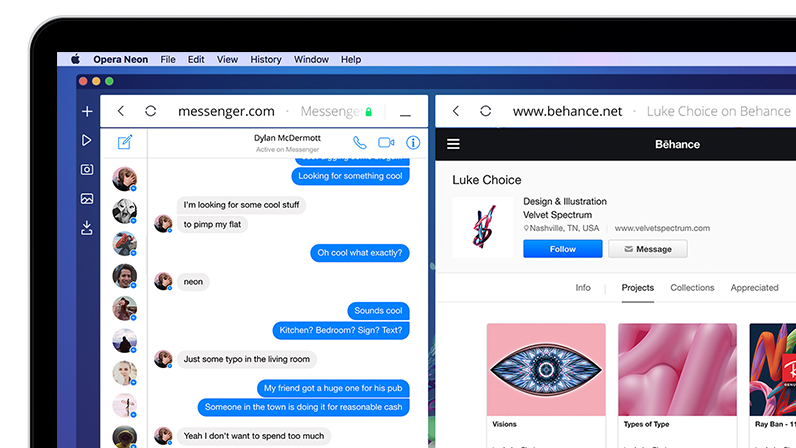The image size is (796, 448).
Task: Open the Window menu
Action: (x=311, y=59)
